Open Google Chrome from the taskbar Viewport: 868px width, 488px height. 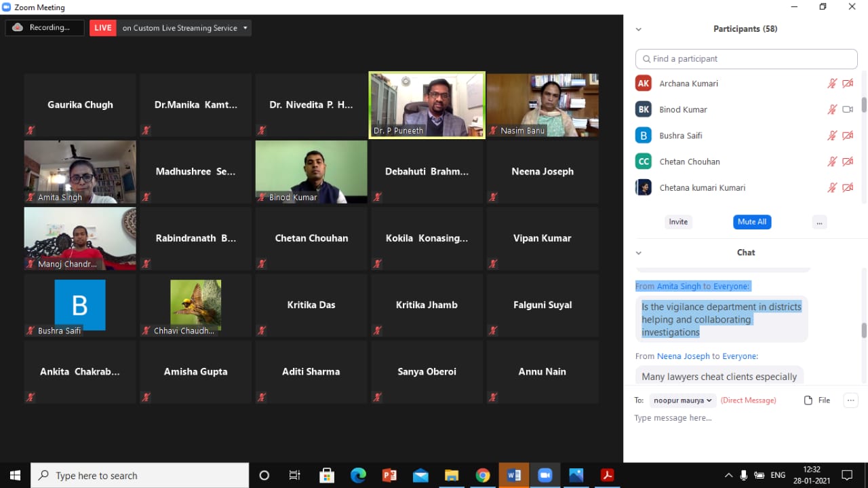482,475
